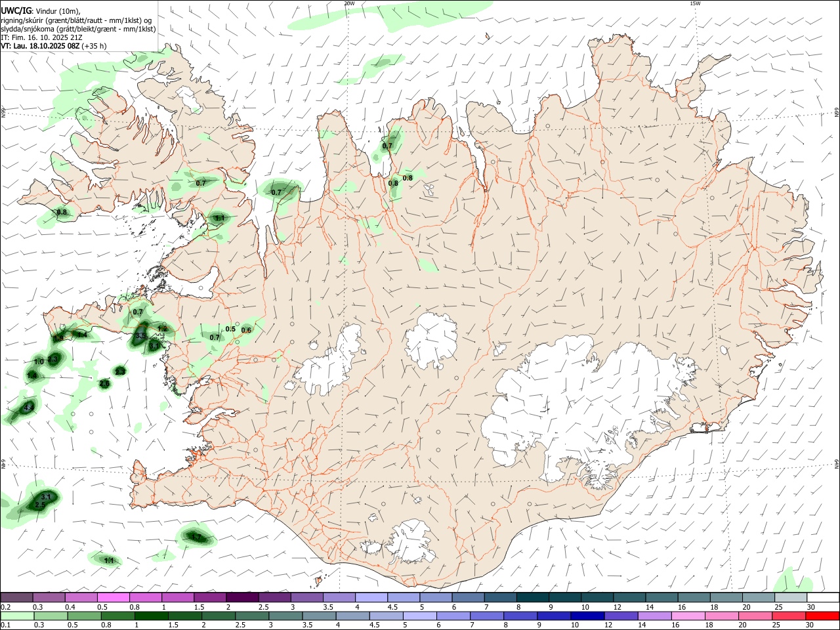Viewport: 840px width, 630px height.
Task: Click the 2.6 precipitation value label
Action: (x=104, y=383)
